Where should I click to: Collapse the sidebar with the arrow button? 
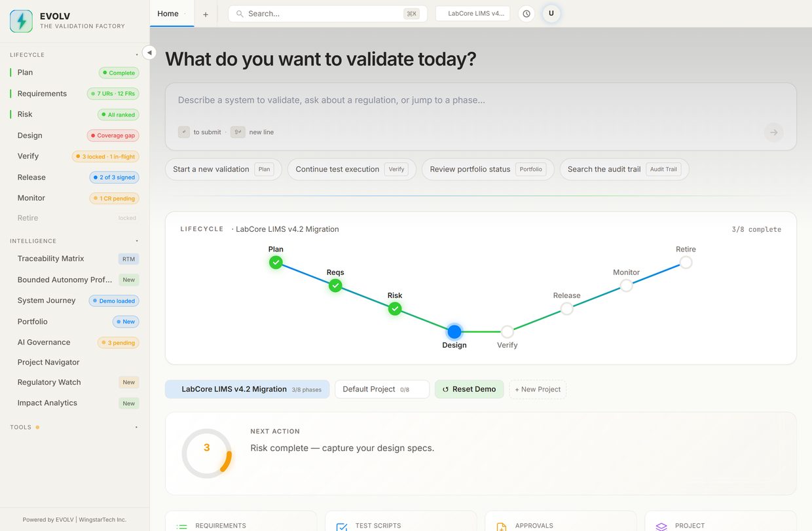pyautogui.click(x=149, y=52)
